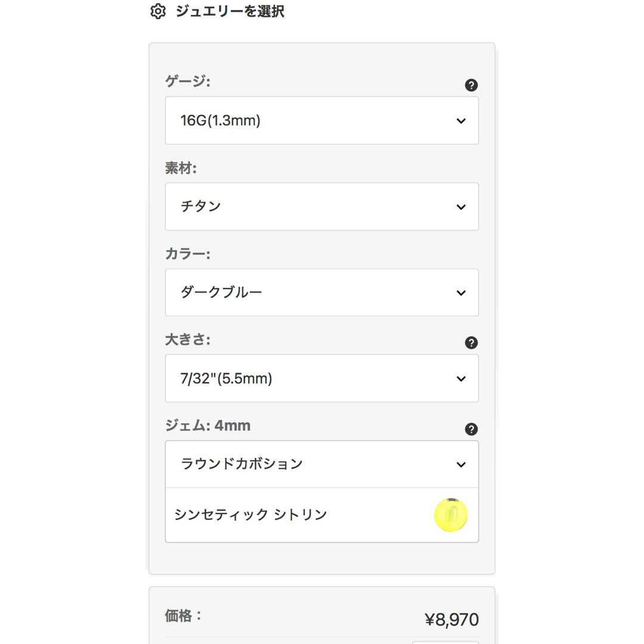Click the ¥8,970 price value
Screen dimensions: 644x644
coord(451,620)
